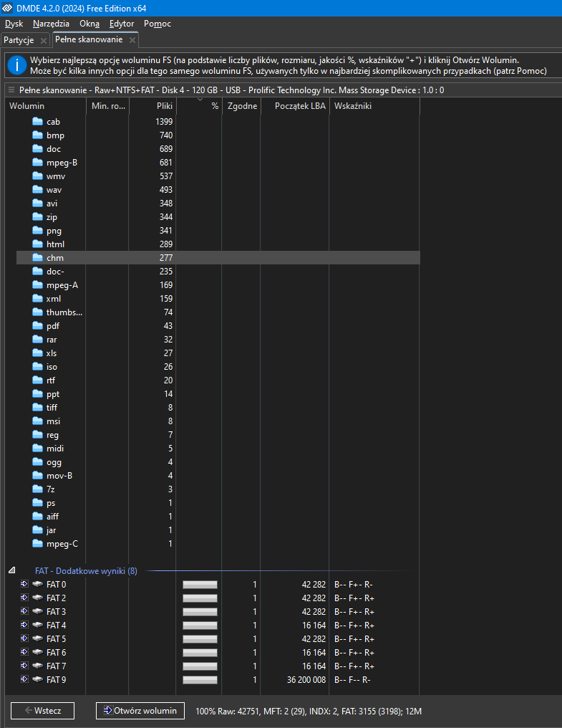Click the FAT 2 open arrow icon
Image resolution: width=562 pixels, height=728 pixels.
(24, 598)
